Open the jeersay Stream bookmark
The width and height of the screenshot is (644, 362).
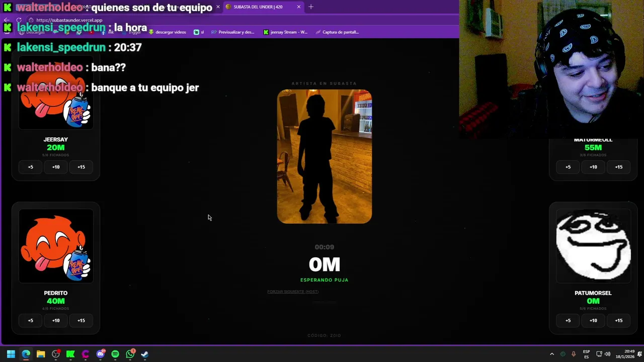click(285, 32)
